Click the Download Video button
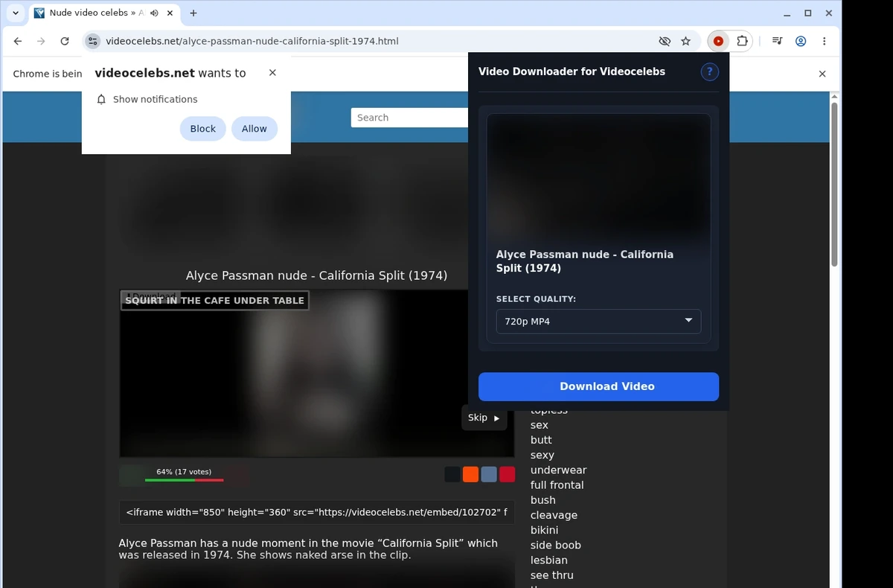Viewport: 893px width, 588px height. 598,386
